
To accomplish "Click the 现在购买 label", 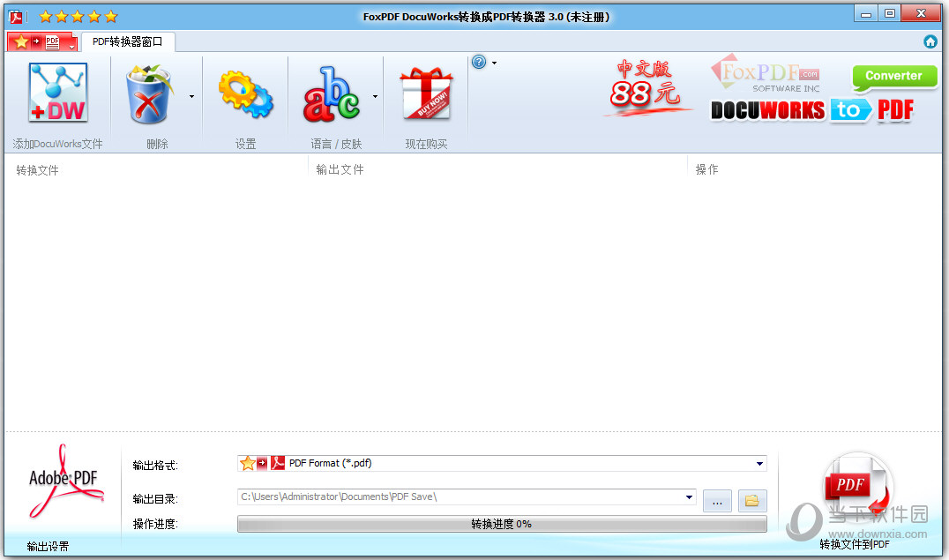I will pos(426,144).
